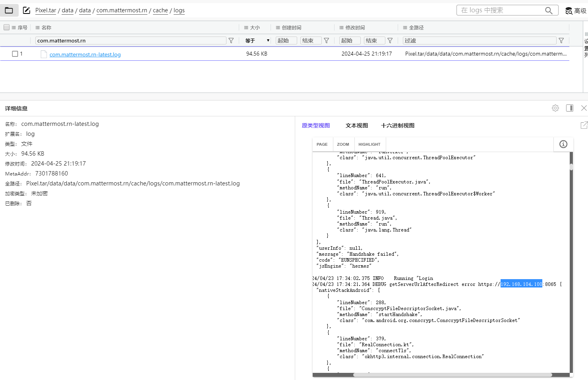Open the size comparison 等于 dropdown
Screen dimensions: 588x380
[257, 41]
